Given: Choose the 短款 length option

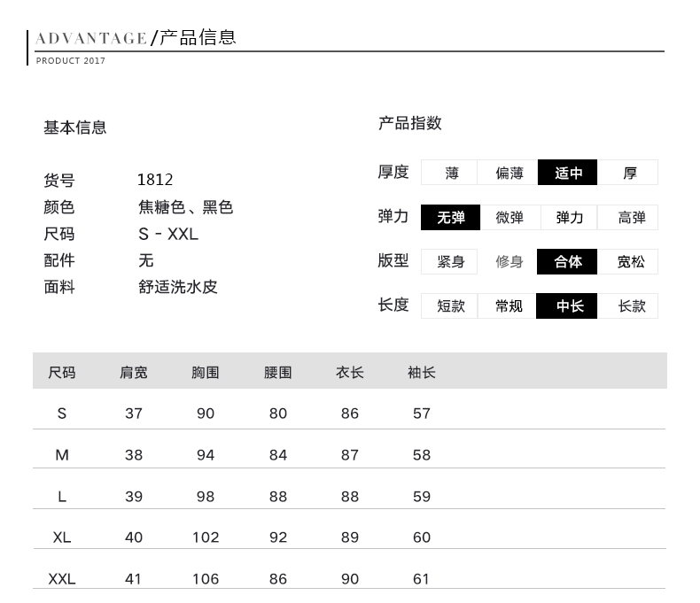Looking at the screenshot, I should point(450,305).
